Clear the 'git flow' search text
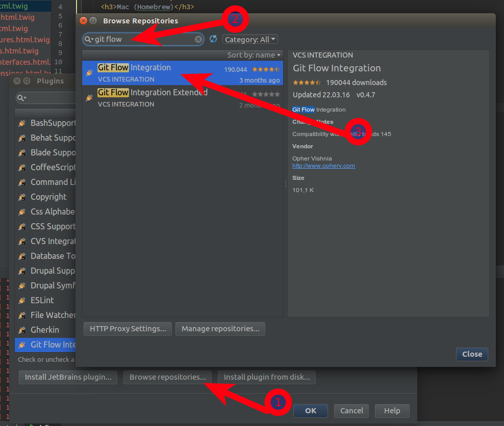Viewport: 504px width, 426px height. tap(198, 39)
